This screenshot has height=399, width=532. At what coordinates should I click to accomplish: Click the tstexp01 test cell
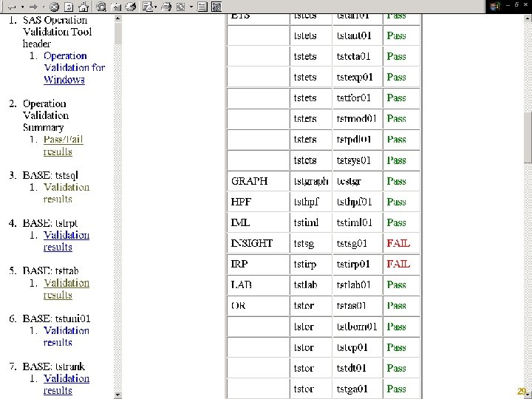click(x=358, y=77)
